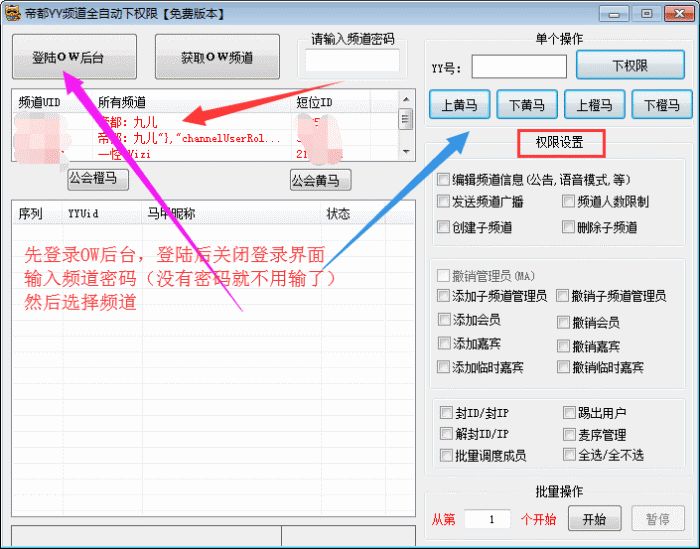700x549 pixels.
Task: Click the 上黄马 button
Action: (x=460, y=104)
